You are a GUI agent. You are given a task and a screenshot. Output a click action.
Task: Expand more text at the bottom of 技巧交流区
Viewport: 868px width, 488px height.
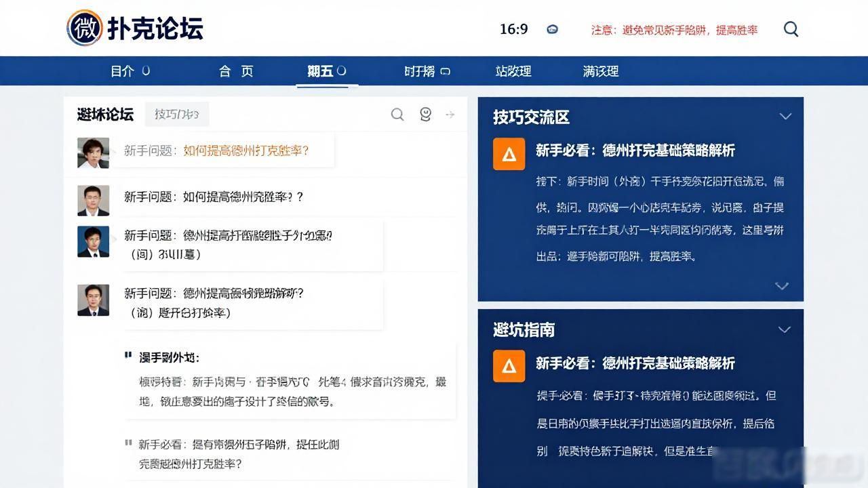(782, 286)
